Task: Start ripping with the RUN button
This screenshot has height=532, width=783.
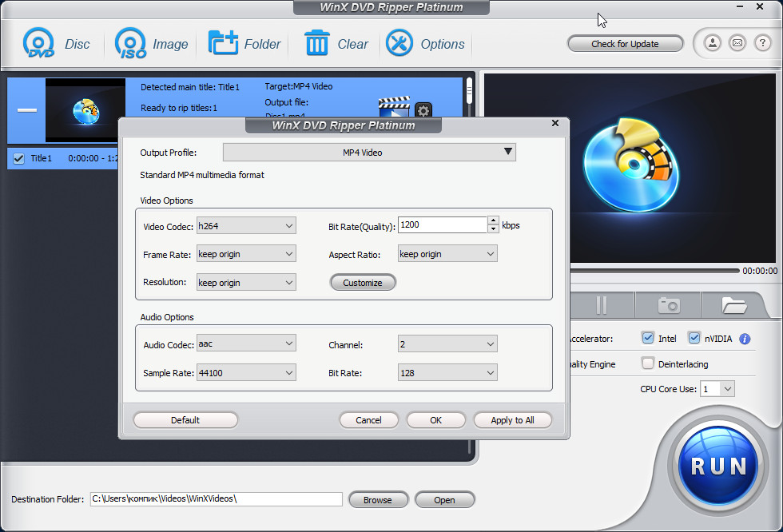Action: tap(718, 466)
